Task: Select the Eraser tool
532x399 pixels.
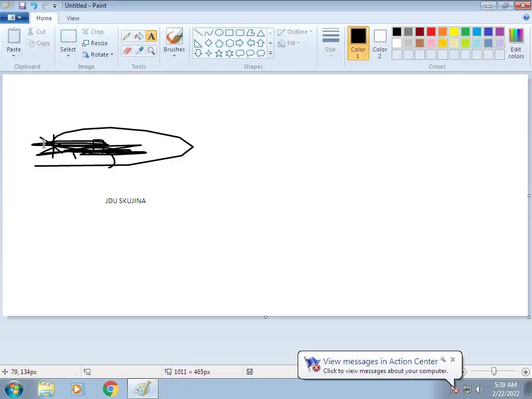Action: 127,51
